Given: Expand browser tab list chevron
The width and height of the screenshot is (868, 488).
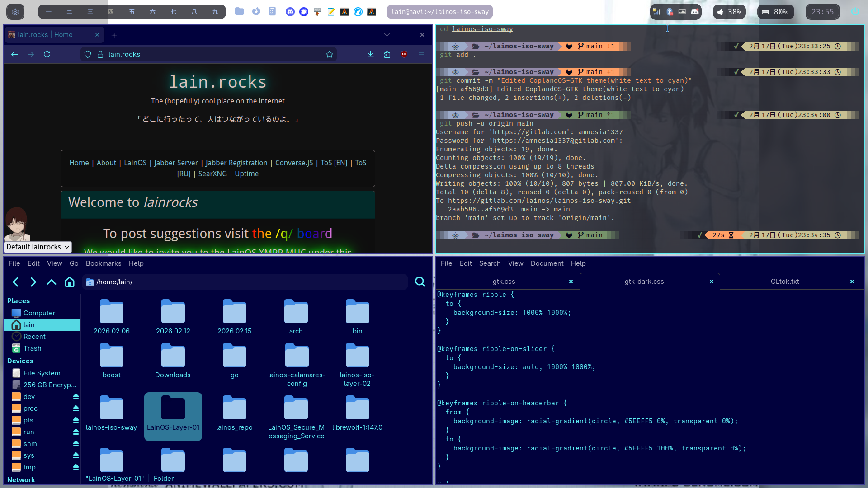Looking at the screenshot, I should click(387, 35).
